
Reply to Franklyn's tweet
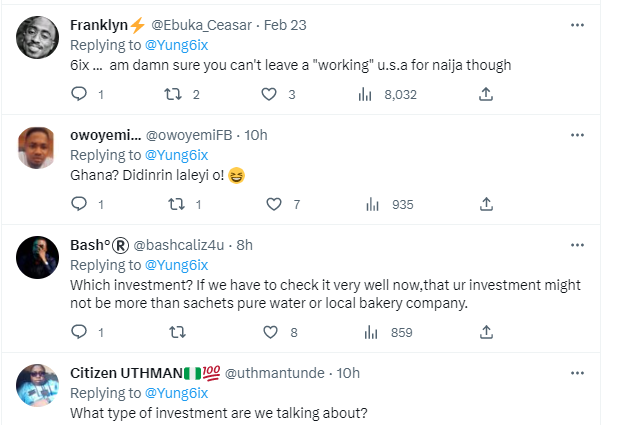tap(80, 94)
